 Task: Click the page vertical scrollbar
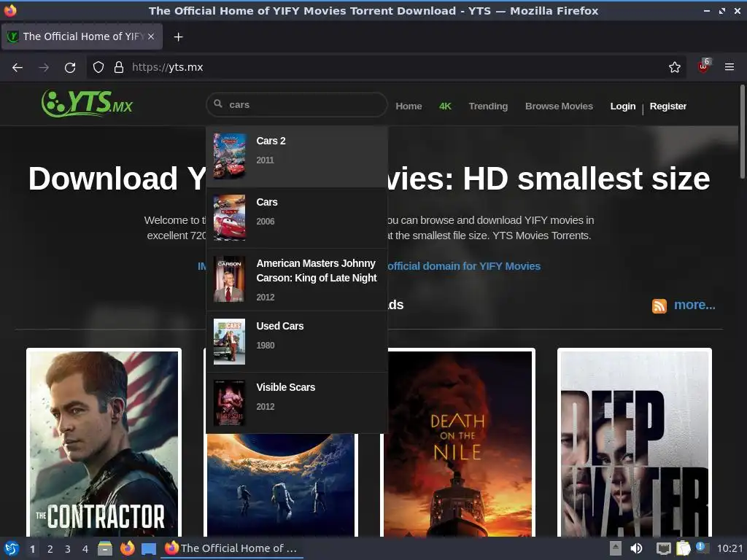(742, 131)
